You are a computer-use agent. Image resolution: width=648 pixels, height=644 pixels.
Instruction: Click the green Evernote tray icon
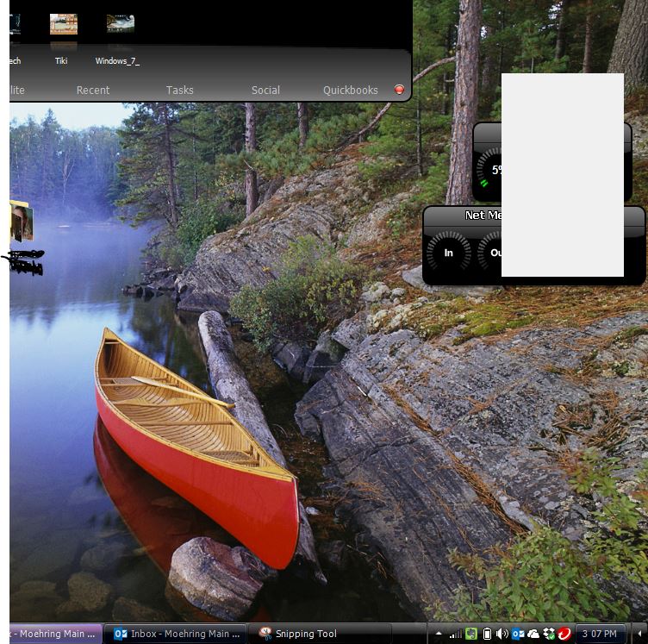(471, 635)
